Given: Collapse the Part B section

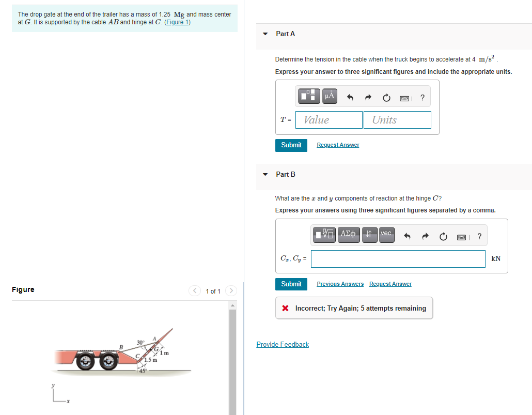Looking at the screenshot, I should [265, 175].
